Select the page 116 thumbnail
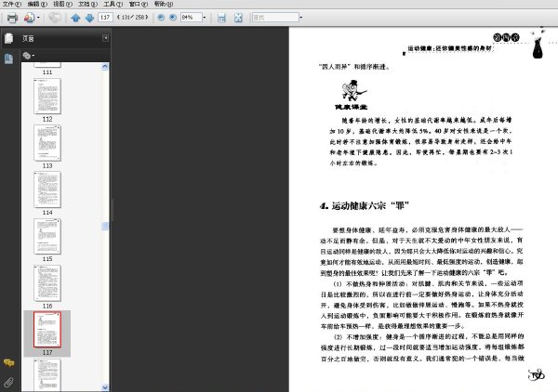The width and height of the screenshot is (558, 392). (47, 283)
